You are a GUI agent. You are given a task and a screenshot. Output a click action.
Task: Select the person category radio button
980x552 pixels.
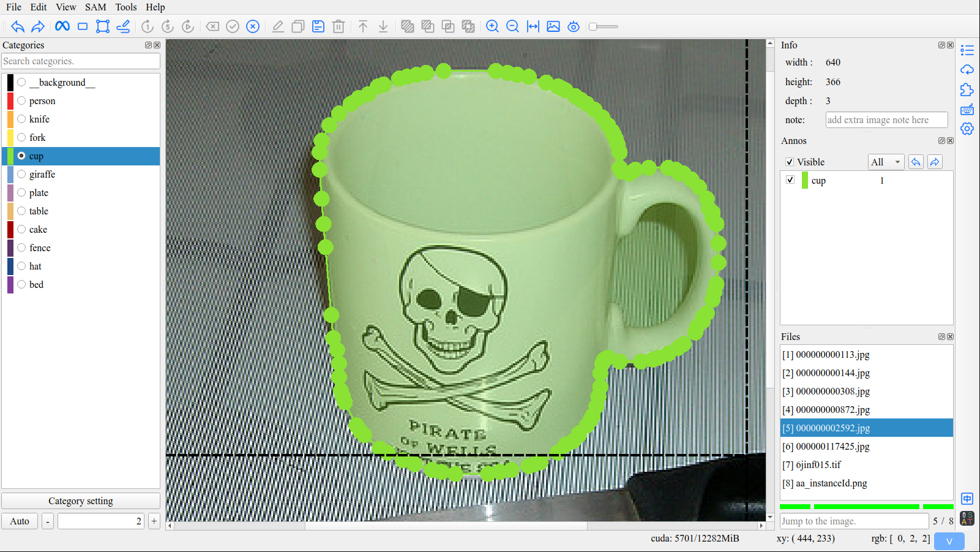21,100
